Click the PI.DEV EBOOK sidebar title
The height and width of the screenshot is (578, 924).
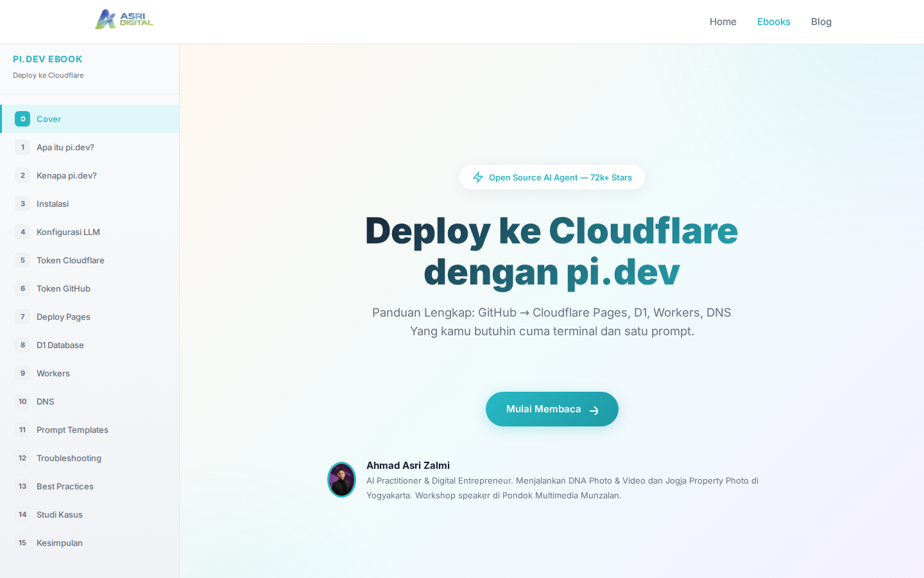pyautogui.click(x=47, y=59)
